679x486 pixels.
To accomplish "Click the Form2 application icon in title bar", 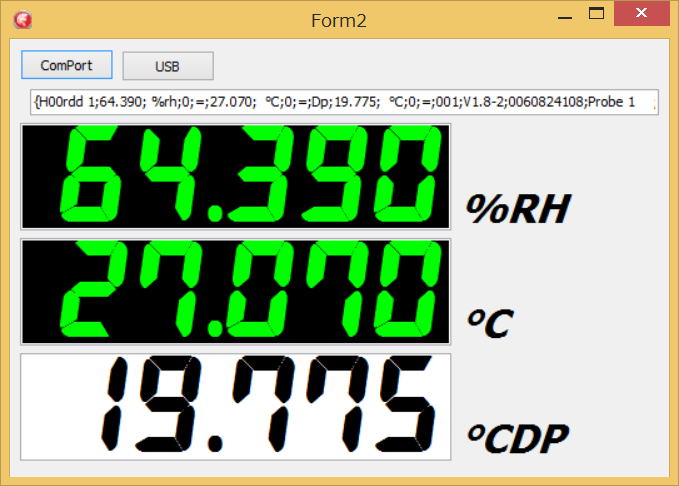I will [x=23, y=20].
